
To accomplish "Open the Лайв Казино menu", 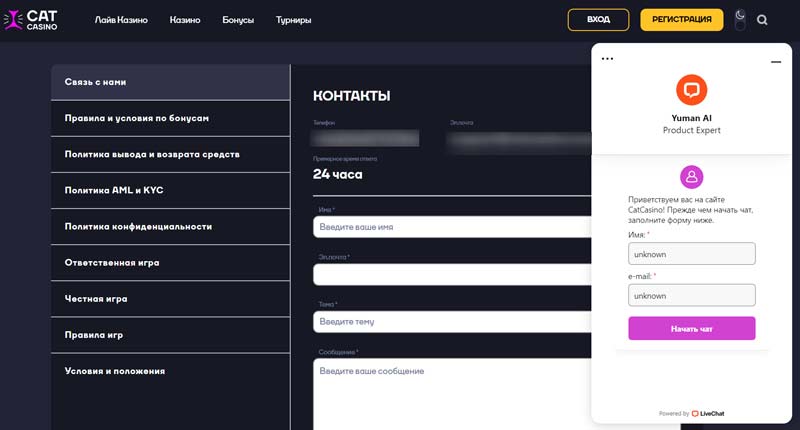I will (x=121, y=20).
